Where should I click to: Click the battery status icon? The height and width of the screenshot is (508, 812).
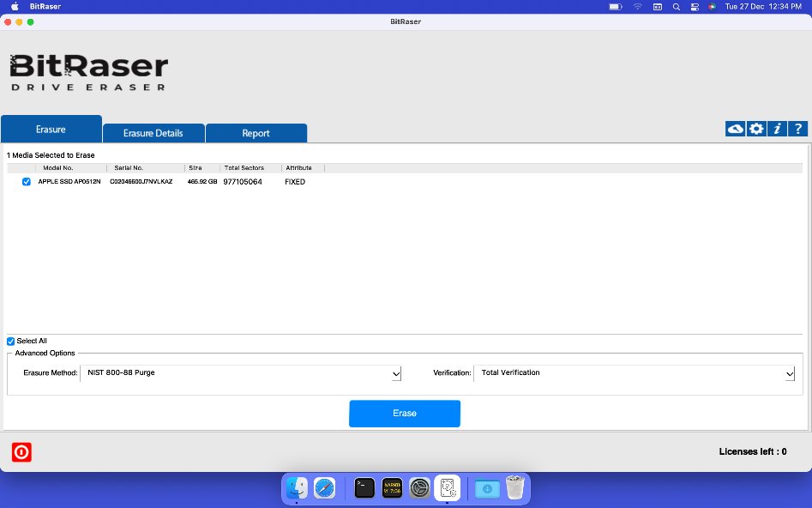point(615,7)
